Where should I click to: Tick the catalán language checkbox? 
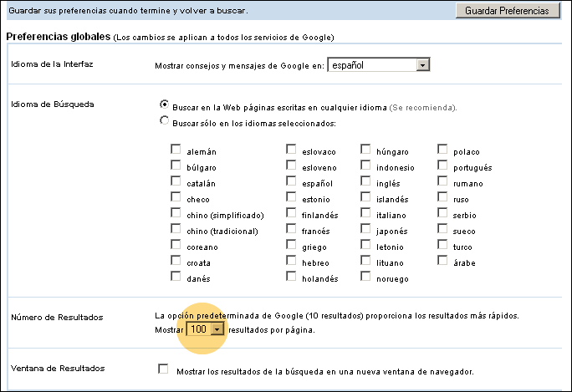tap(176, 182)
